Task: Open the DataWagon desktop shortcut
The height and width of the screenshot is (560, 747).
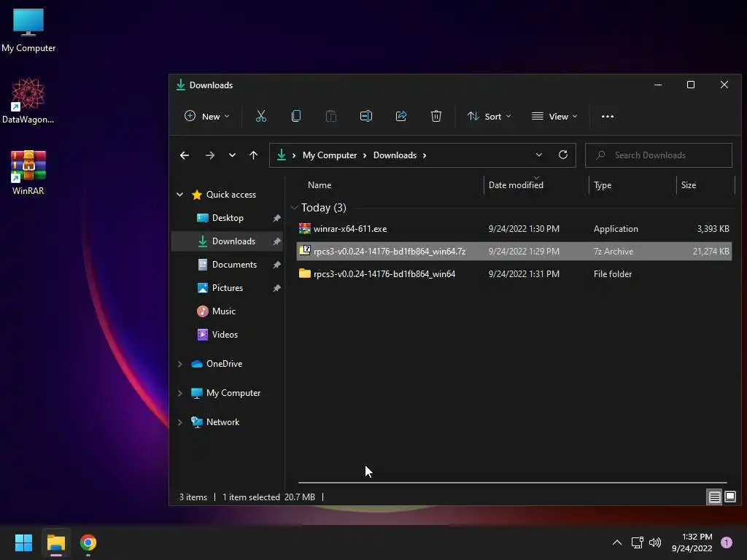Action: pos(28,101)
